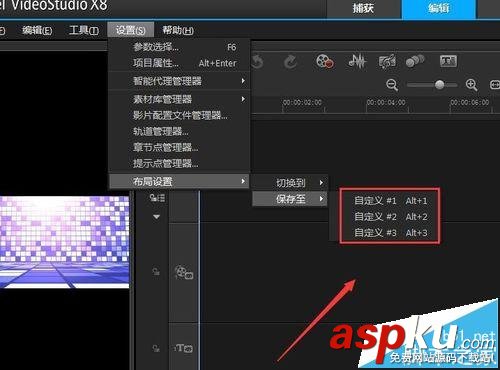Expand 素材库管理器 submenu
The width and height of the screenshot is (500, 370).
coord(179,99)
